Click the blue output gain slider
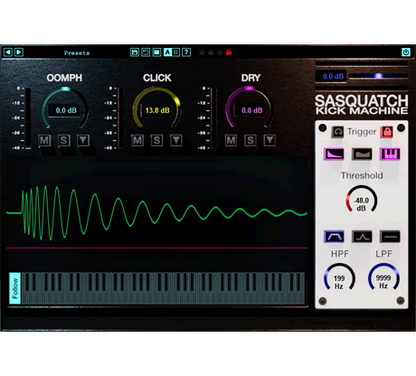The height and width of the screenshot is (376, 416). (378, 76)
